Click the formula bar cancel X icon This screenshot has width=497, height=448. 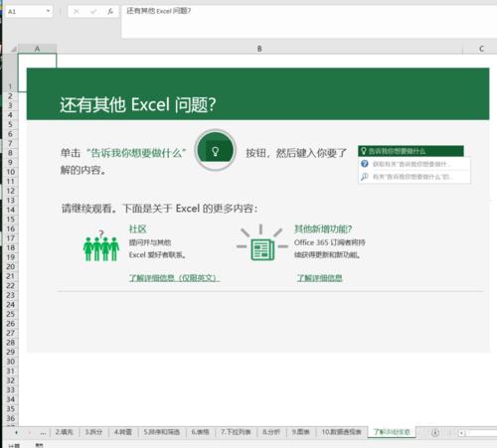(77, 12)
